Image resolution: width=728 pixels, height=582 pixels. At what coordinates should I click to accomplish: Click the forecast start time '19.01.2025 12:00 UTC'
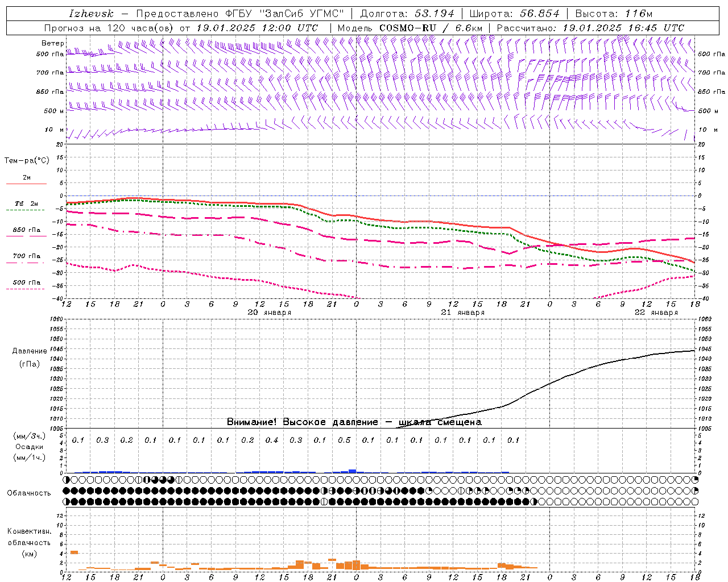[x=257, y=28]
